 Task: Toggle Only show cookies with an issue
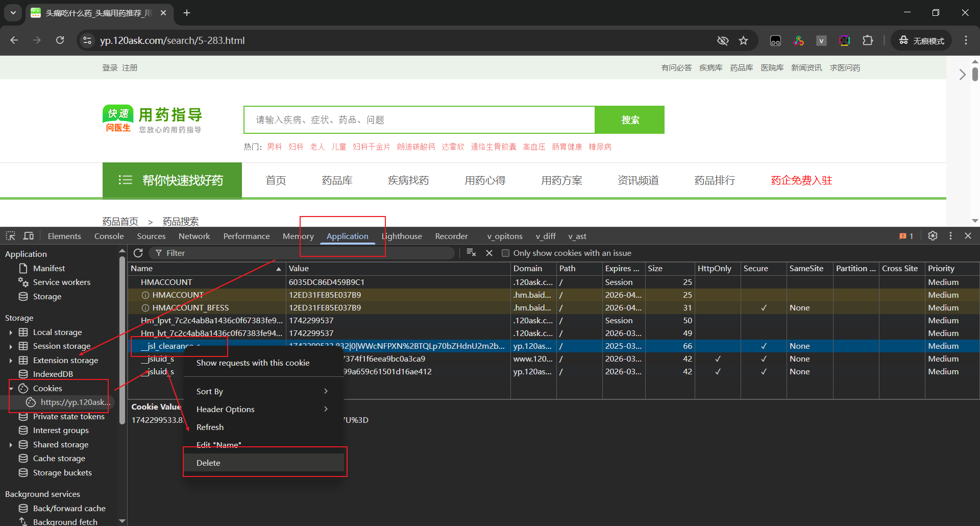coord(505,253)
